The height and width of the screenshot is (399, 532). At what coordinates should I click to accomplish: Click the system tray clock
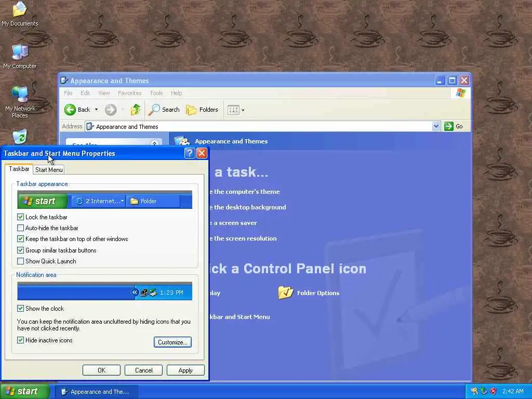pos(513,391)
